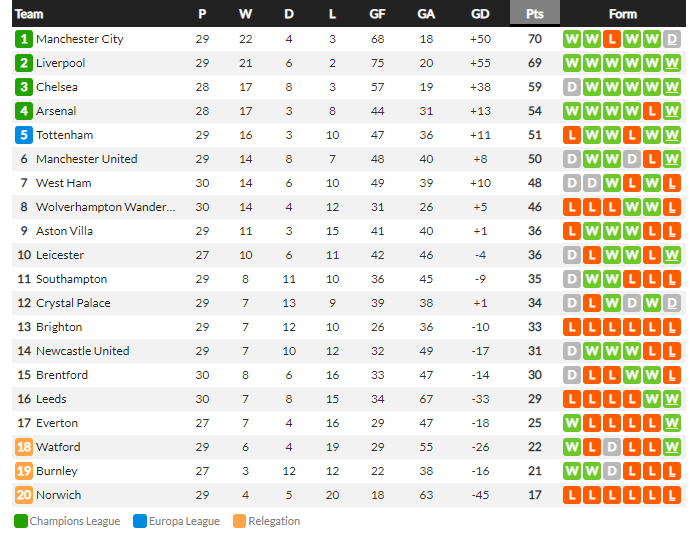
Task: Click Burnley's latest underlined L form result
Action: [x=672, y=471]
